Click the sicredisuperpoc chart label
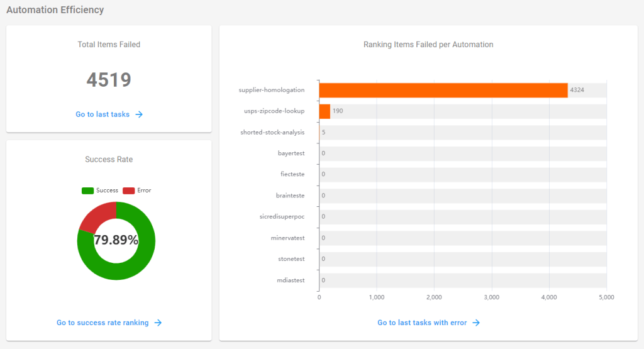The height and width of the screenshot is (349, 644). pyautogui.click(x=282, y=217)
